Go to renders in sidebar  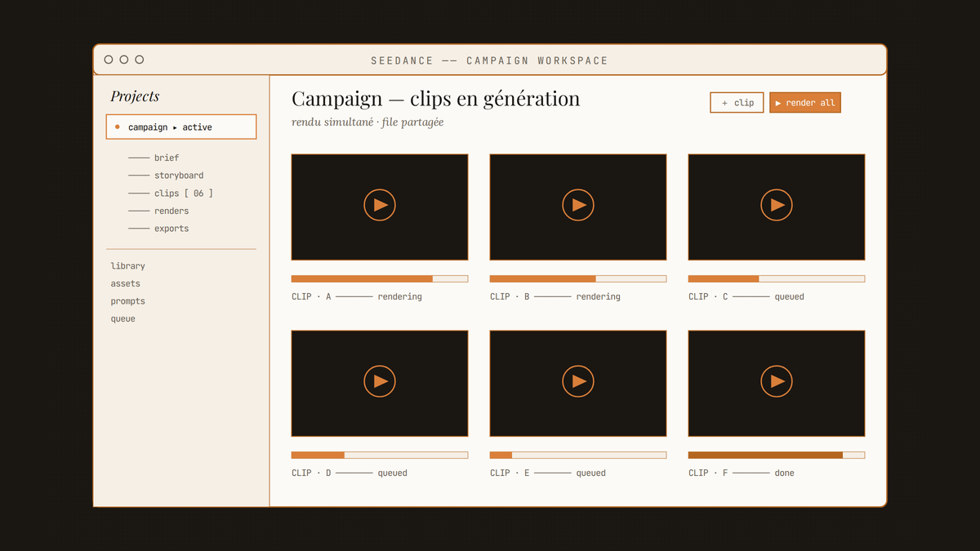pos(171,211)
